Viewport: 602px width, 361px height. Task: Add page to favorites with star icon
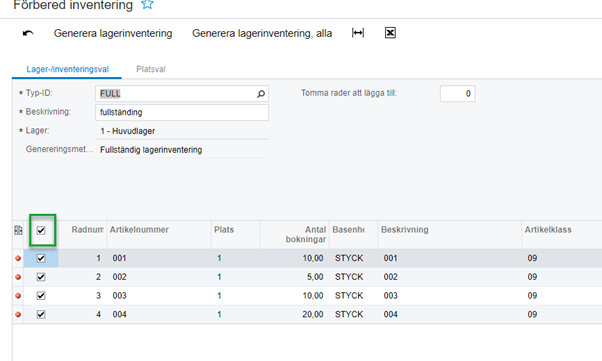[147, 5]
